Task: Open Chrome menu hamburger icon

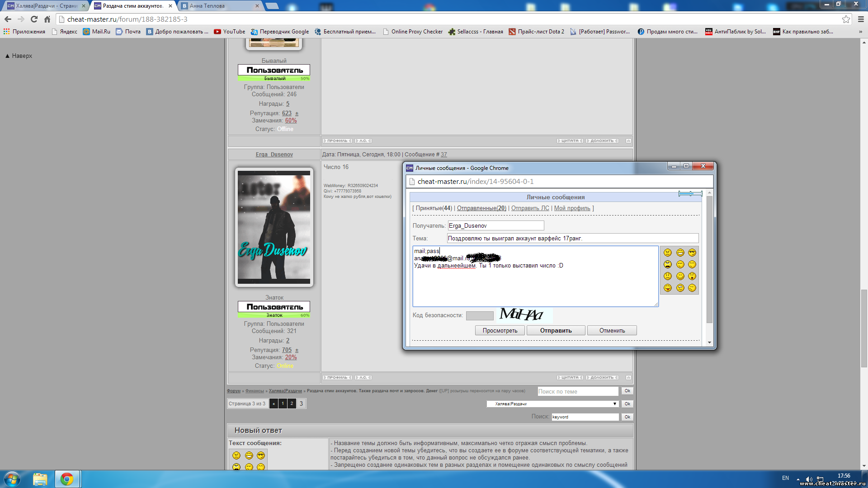Action: 861,19
